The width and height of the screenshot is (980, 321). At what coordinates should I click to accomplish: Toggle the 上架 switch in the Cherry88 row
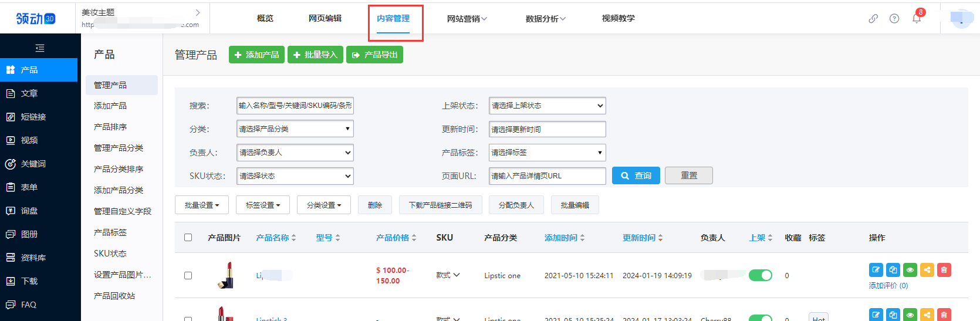tap(761, 318)
